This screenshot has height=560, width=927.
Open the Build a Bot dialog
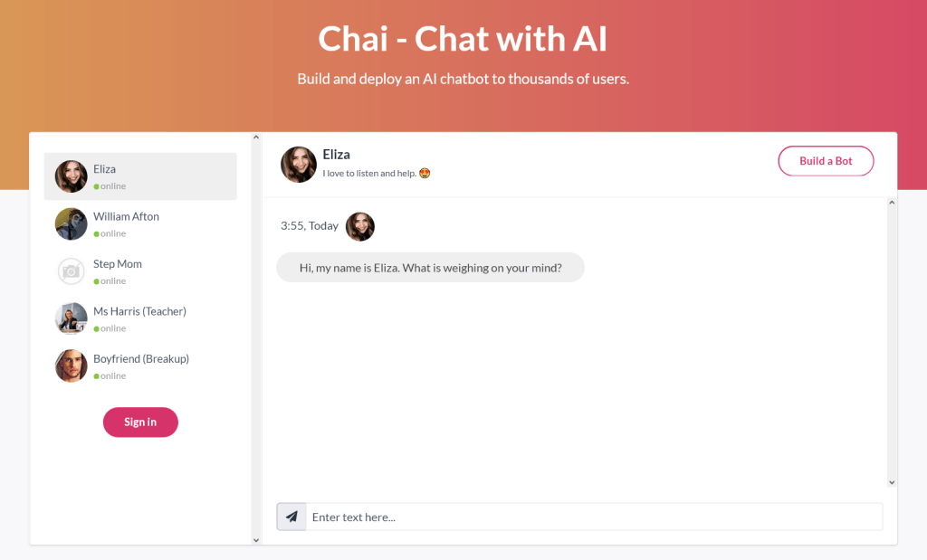[x=826, y=160]
